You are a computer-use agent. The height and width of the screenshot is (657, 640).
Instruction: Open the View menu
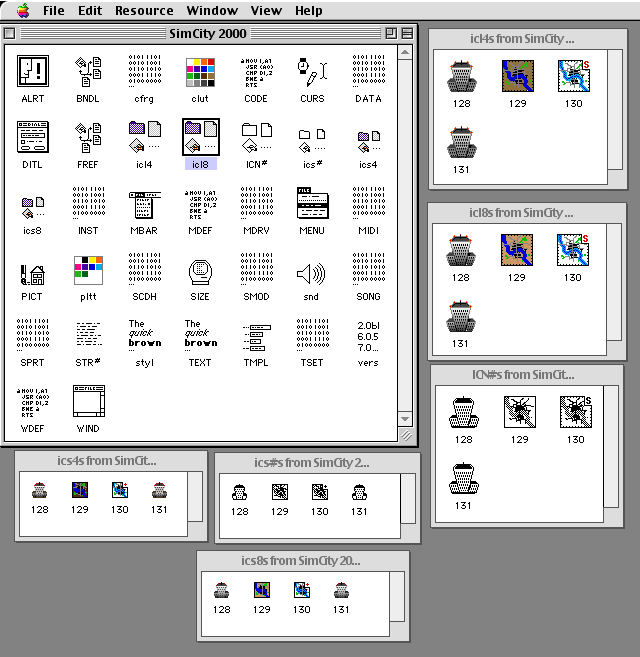pyautogui.click(x=266, y=10)
